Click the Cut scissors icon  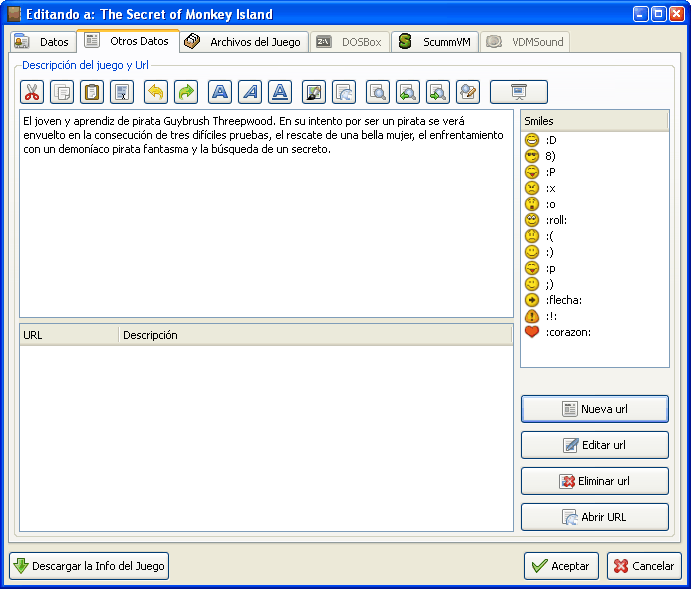[32, 92]
